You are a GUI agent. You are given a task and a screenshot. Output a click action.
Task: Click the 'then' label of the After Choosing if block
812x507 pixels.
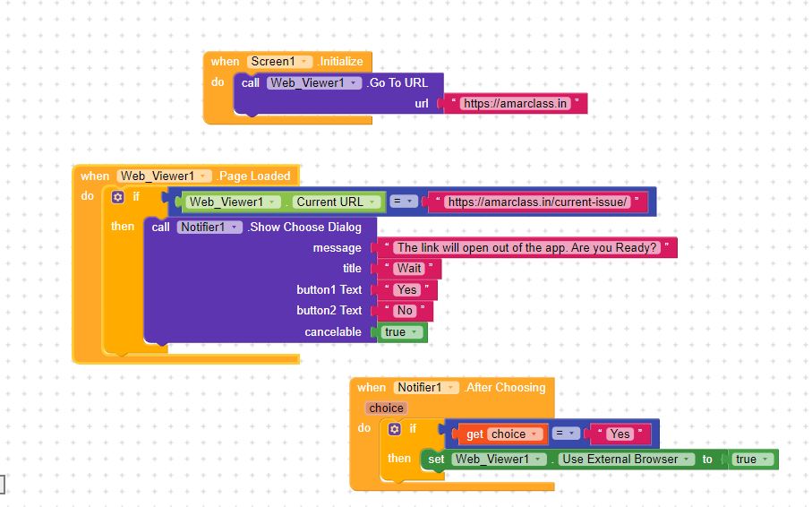pyautogui.click(x=398, y=459)
